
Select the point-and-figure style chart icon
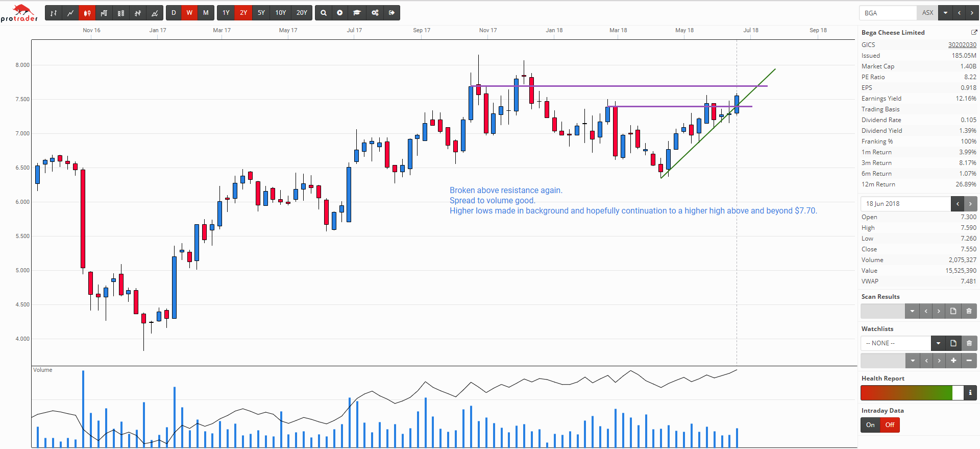121,13
